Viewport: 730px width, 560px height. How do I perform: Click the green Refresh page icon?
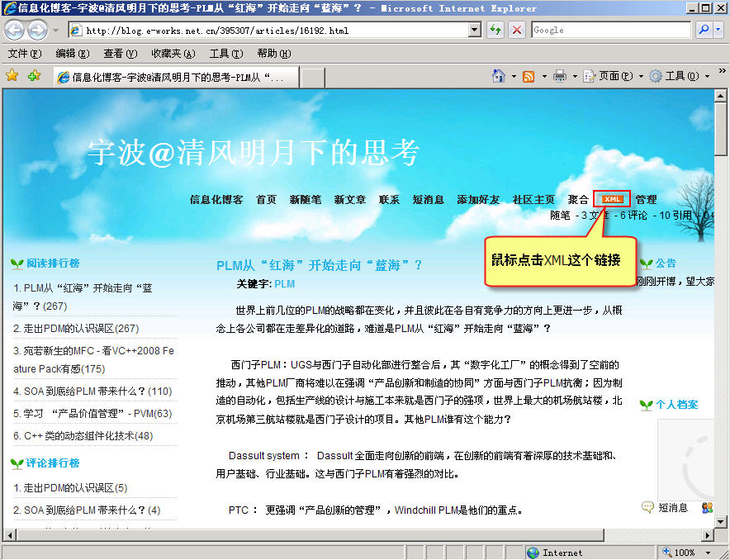point(495,31)
